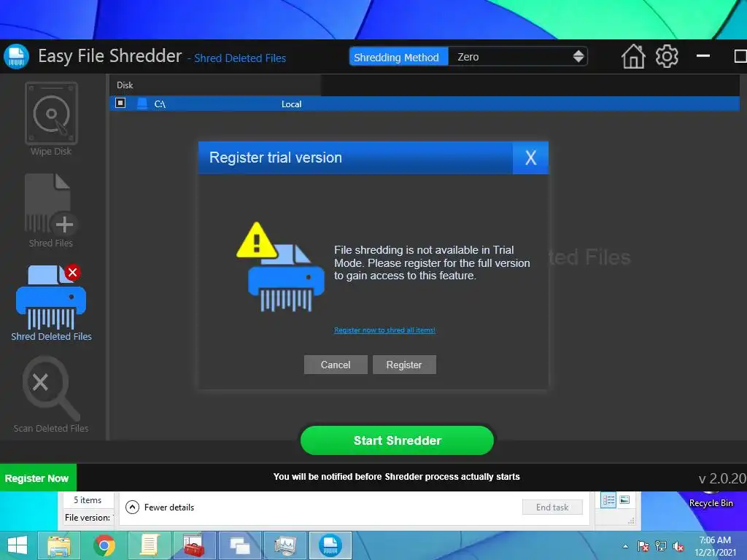Switch to details view icon in Explorer

coord(608,500)
